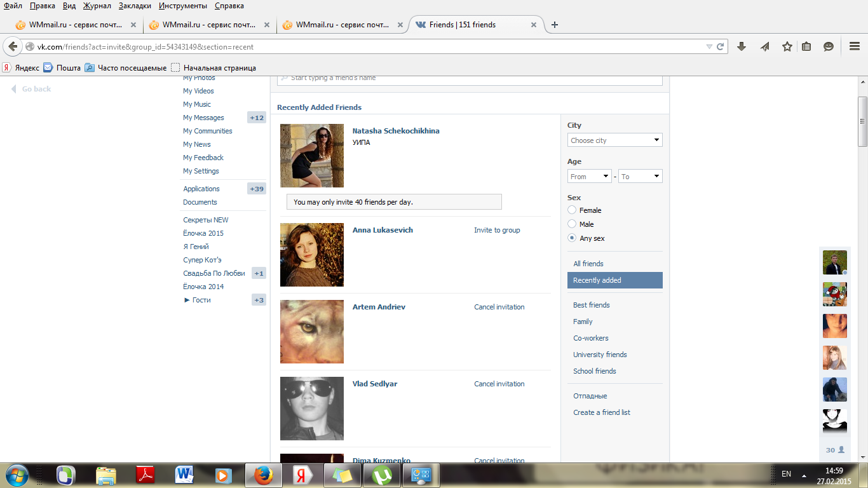Screen dimensions: 868x488
Task: Show hidden system tray icons arrow
Action: click(x=804, y=475)
